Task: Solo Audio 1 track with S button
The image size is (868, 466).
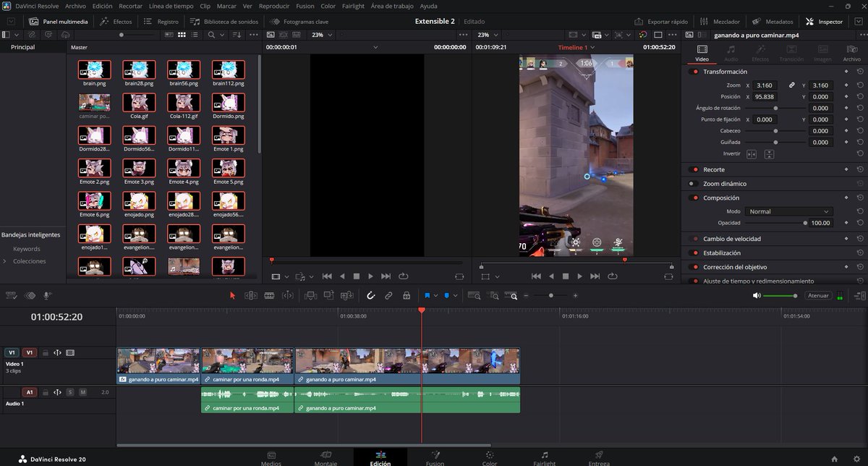Action: pos(70,392)
